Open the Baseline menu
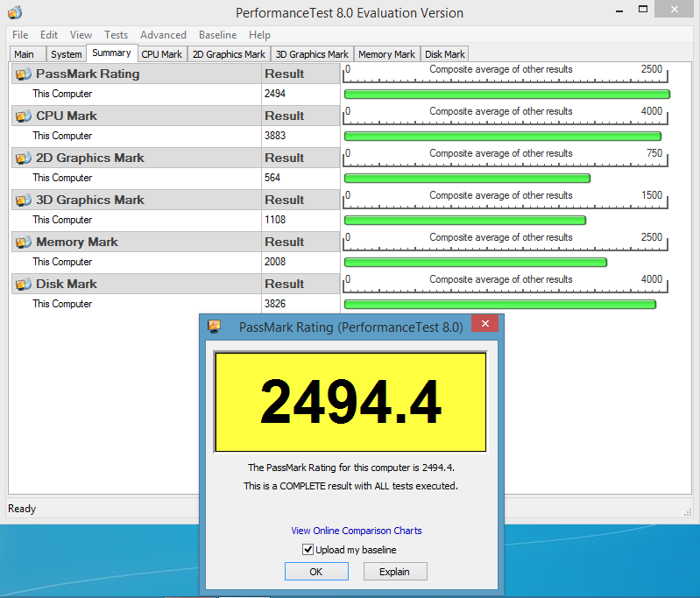This screenshot has width=700, height=598. (217, 35)
